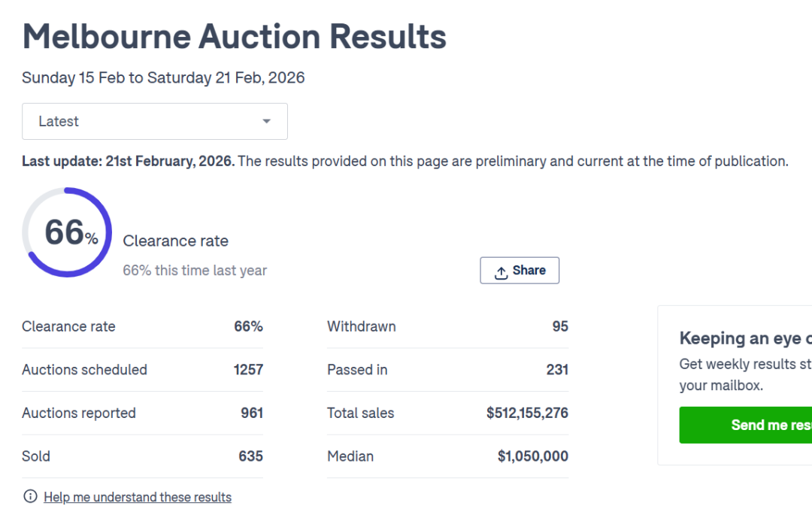Image resolution: width=812 pixels, height=518 pixels.
Task: Click the green Send me results button
Action: [745, 425]
